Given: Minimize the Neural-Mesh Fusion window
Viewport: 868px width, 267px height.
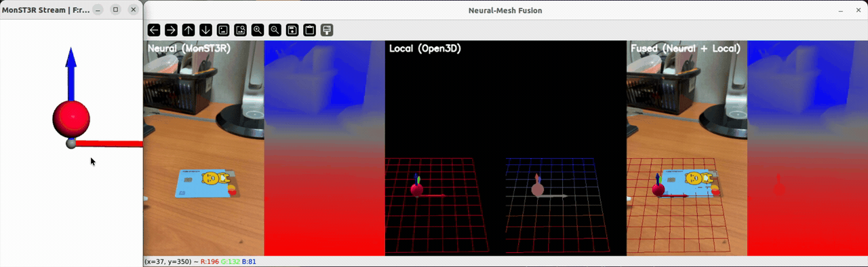Looking at the screenshot, I should click(x=841, y=11).
